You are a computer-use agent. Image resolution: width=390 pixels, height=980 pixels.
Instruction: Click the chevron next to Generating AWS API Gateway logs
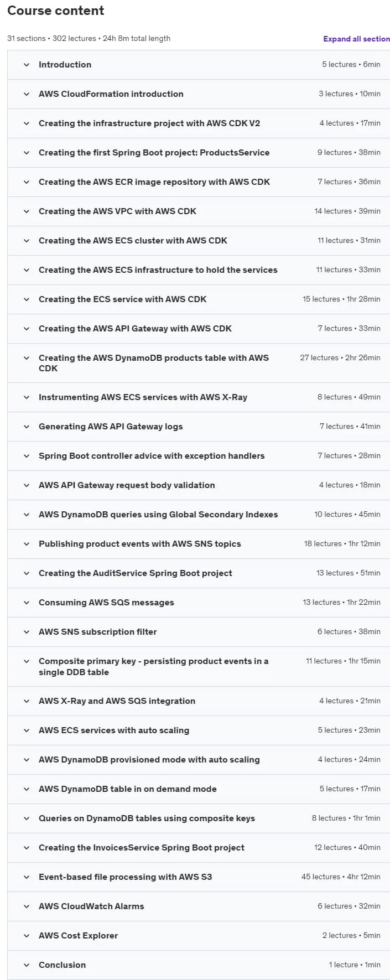click(27, 427)
